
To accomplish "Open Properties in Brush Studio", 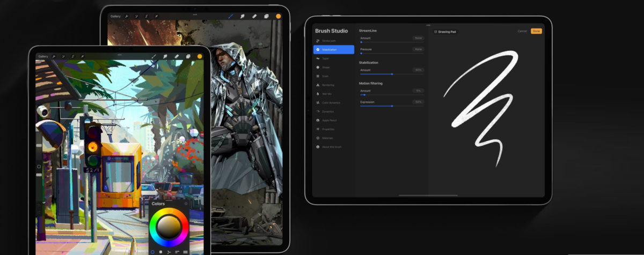I will click(x=334, y=129).
